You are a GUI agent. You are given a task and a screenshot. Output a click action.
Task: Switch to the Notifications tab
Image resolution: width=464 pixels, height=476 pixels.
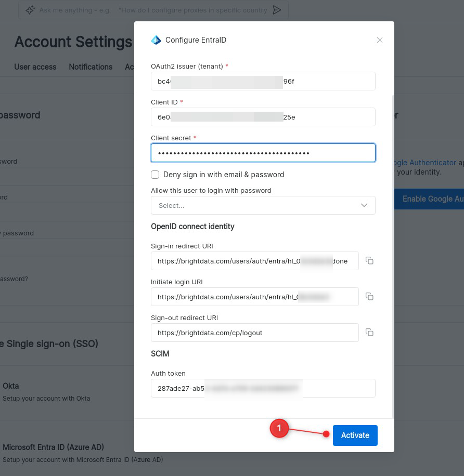pyautogui.click(x=91, y=67)
